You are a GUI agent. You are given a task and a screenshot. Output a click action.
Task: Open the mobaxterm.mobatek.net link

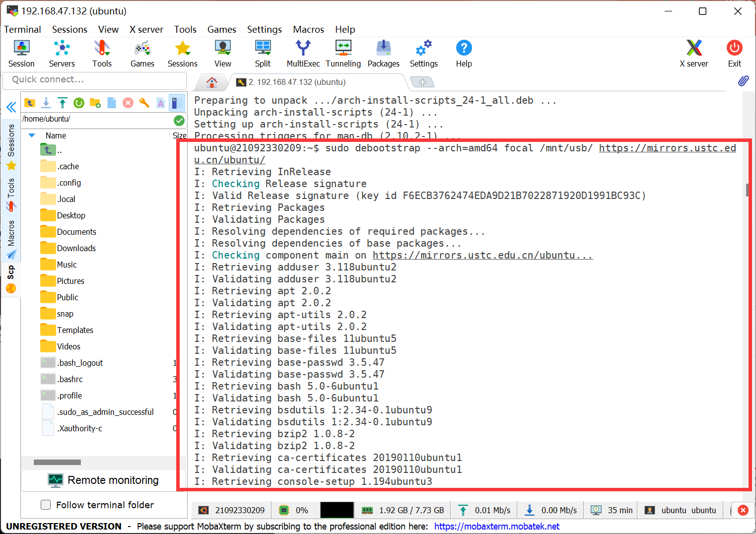pos(496,526)
